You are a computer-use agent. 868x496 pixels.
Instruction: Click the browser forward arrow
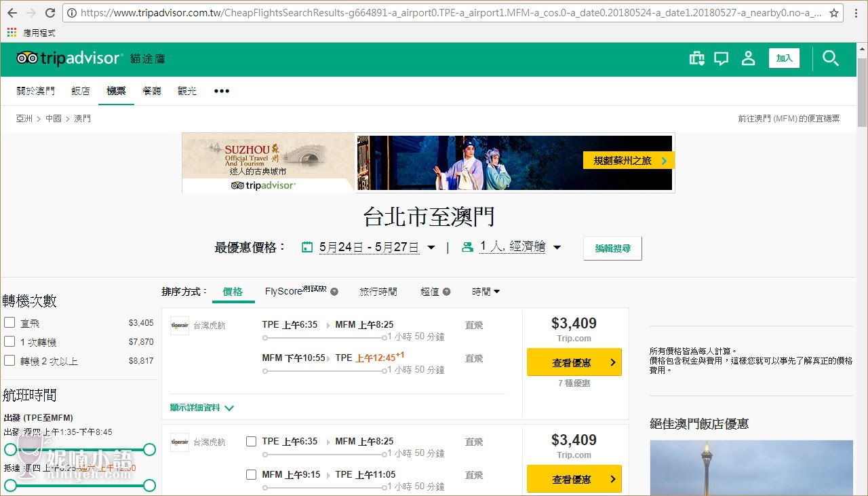(31, 13)
